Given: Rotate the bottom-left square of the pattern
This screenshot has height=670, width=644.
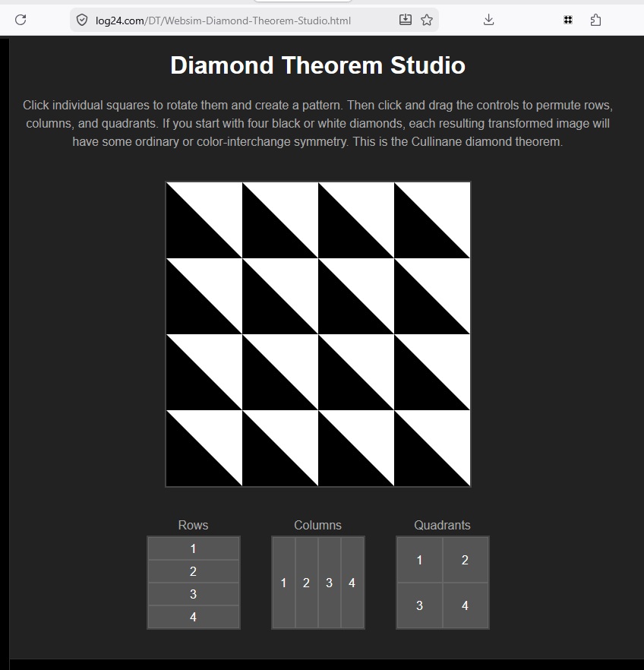Looking at the screenshot, I should pos(204,448).
